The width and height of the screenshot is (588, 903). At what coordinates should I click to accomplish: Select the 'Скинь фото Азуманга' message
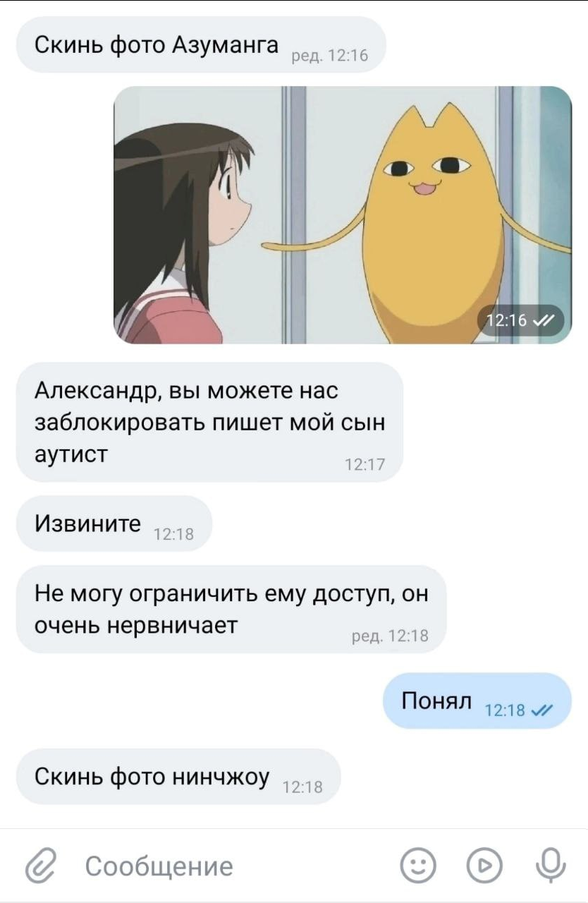click(201, 45)
